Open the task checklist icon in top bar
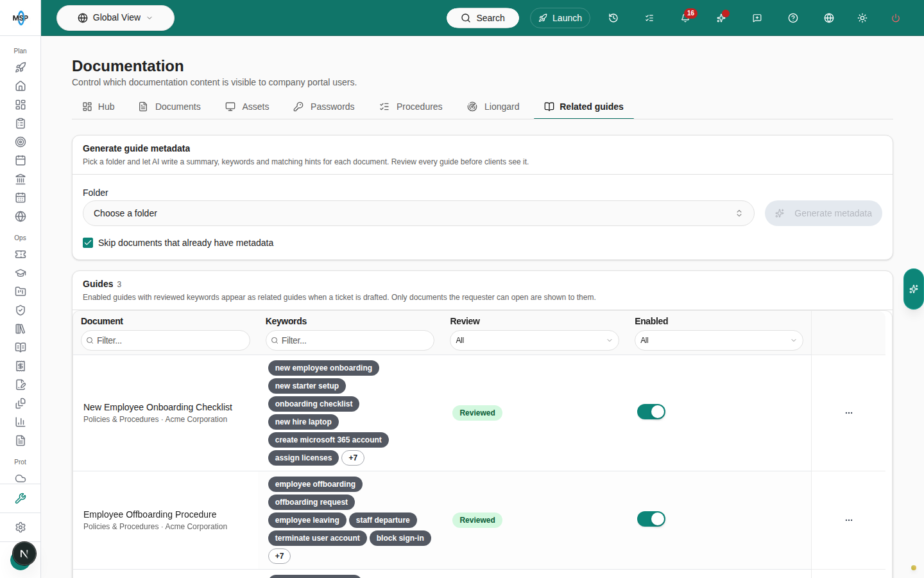This screenshot has width=924, height=578. [649, 18]
